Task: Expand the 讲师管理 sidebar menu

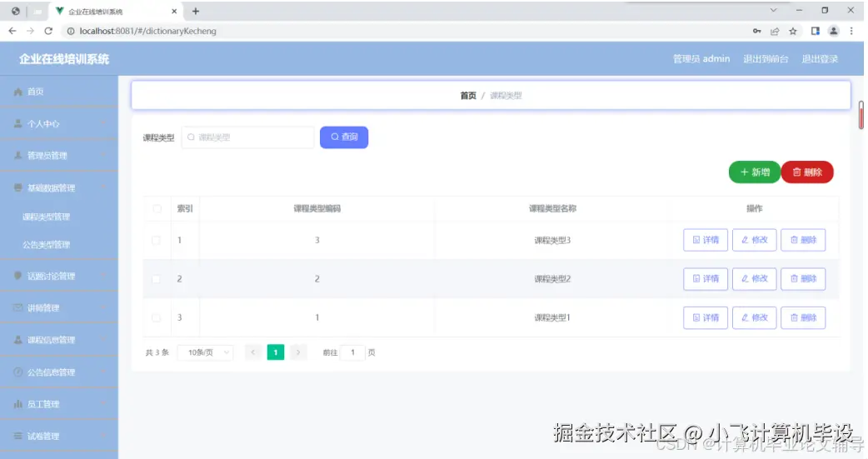Action: [59, 308]
